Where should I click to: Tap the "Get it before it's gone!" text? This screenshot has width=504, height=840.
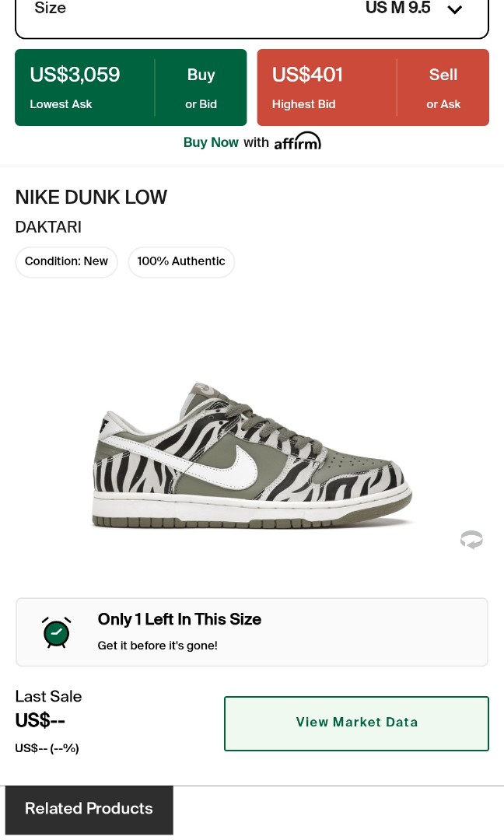click(157, 646)
